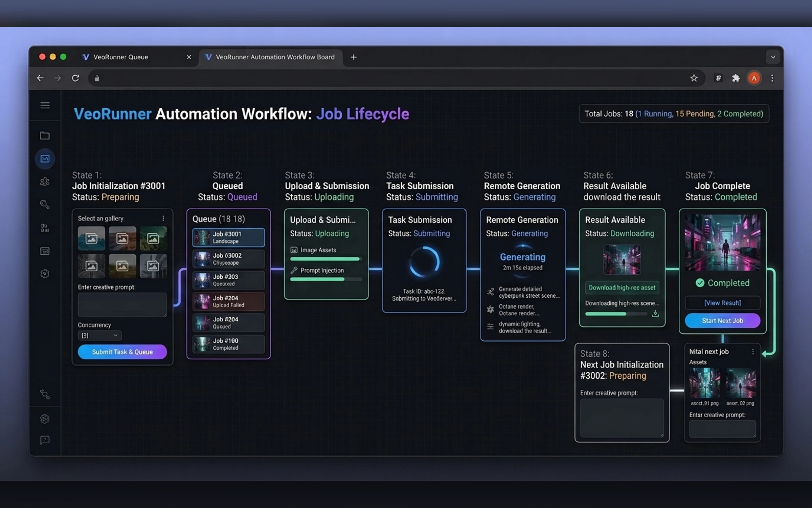Open the Concurrency dropdown
This screenshot has height=508, width=812.
[x=99, y=335]
